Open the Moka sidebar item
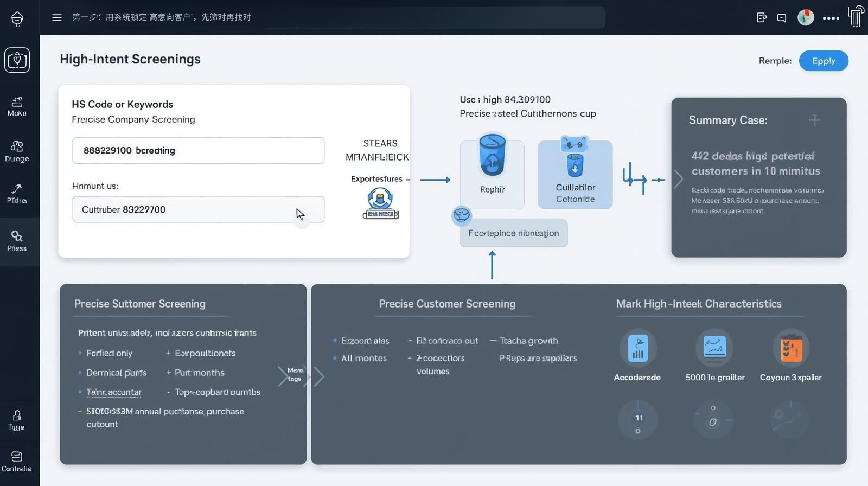Viewport: 868px width, 486px height. coord(17,106)
